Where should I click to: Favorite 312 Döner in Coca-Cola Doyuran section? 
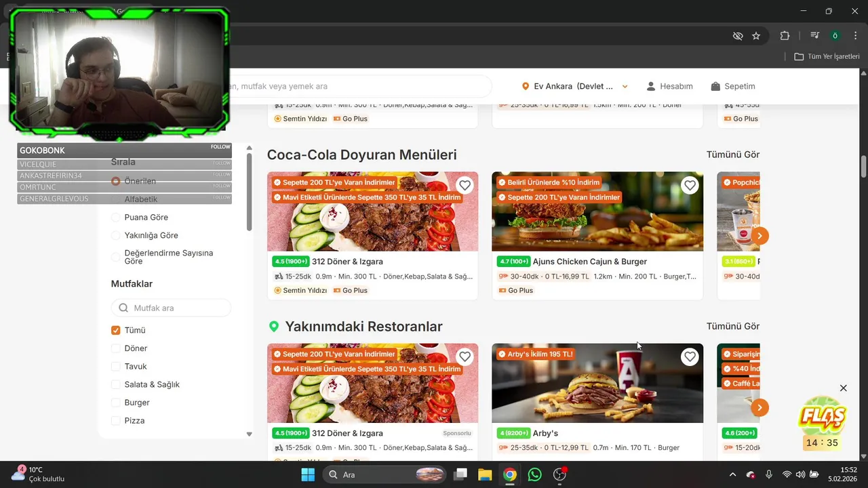click(x=465, y=186)
